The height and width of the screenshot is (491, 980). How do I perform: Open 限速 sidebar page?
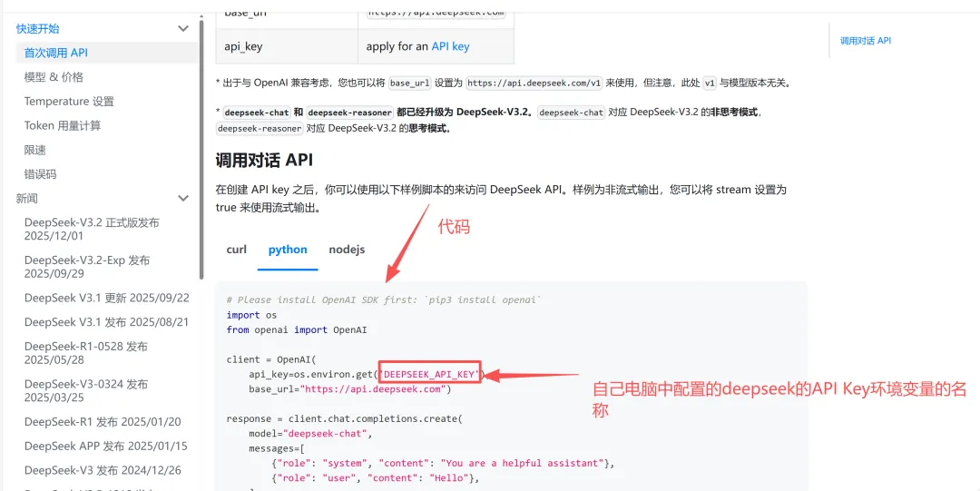pos(35,150)
